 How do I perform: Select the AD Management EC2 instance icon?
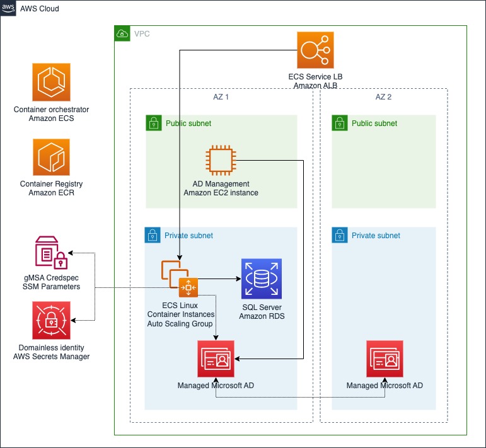(221, 160)
